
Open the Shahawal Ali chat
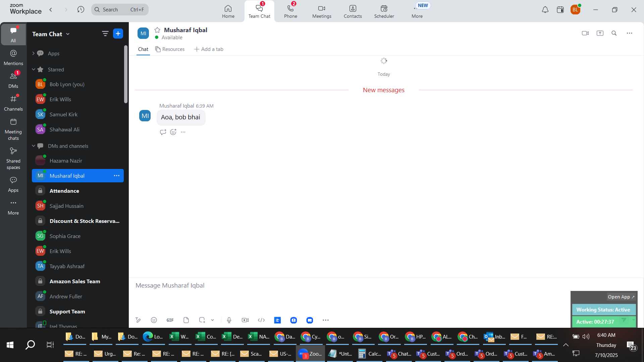coord(77,130)
